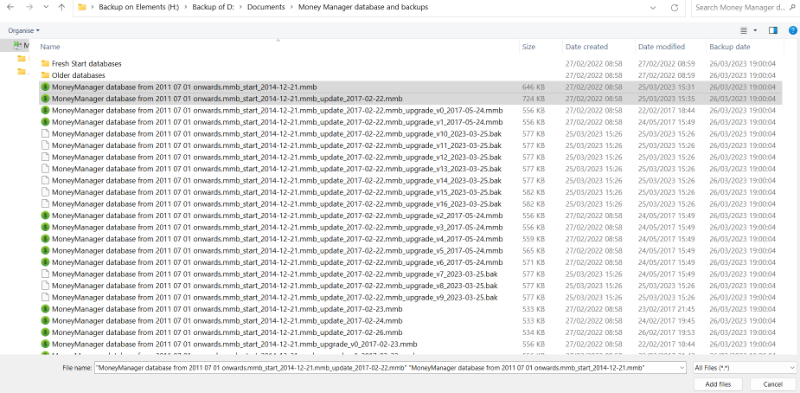Select upgrade_v7_2023-03-25.bak file icon
Viewport: 800px width, 393px height.
tap(45, 274)
